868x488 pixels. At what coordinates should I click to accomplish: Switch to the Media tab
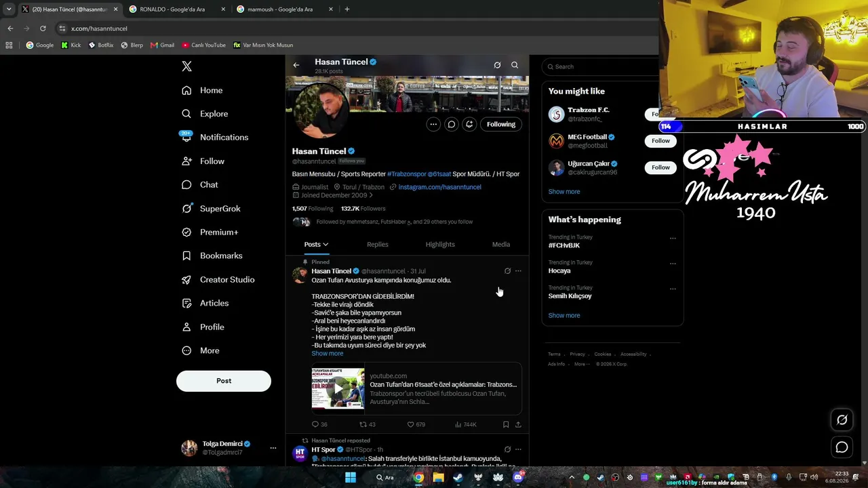pos(501,244)
